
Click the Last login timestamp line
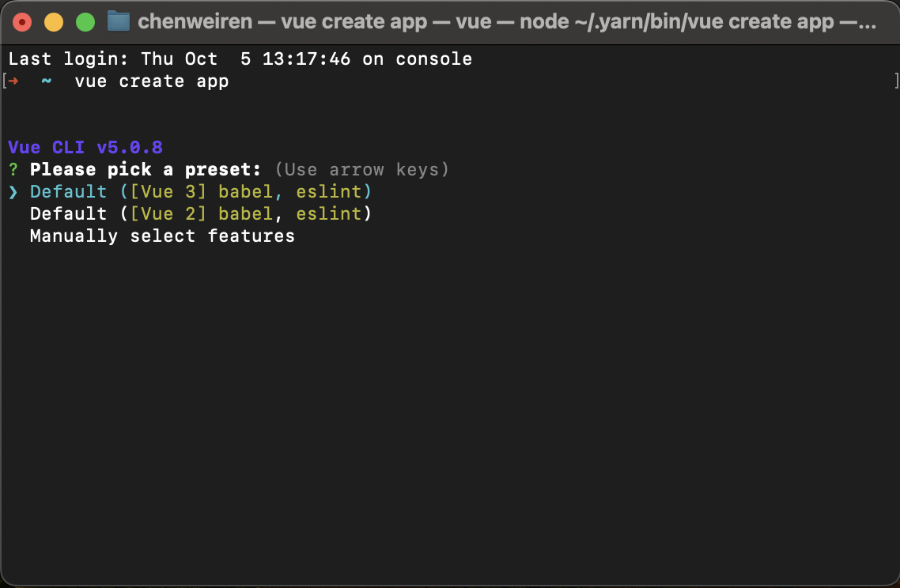(x=237, y=58)
